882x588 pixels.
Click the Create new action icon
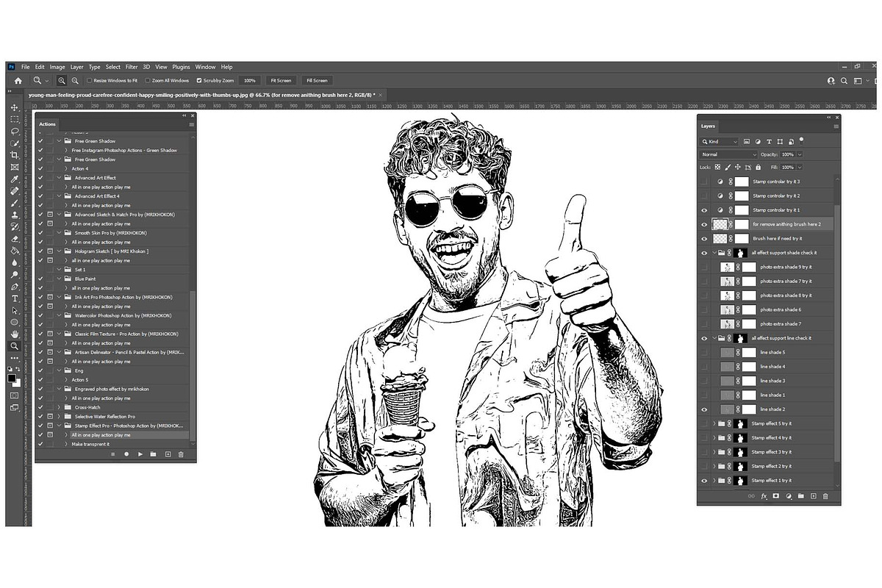click(x=168, y=454)
